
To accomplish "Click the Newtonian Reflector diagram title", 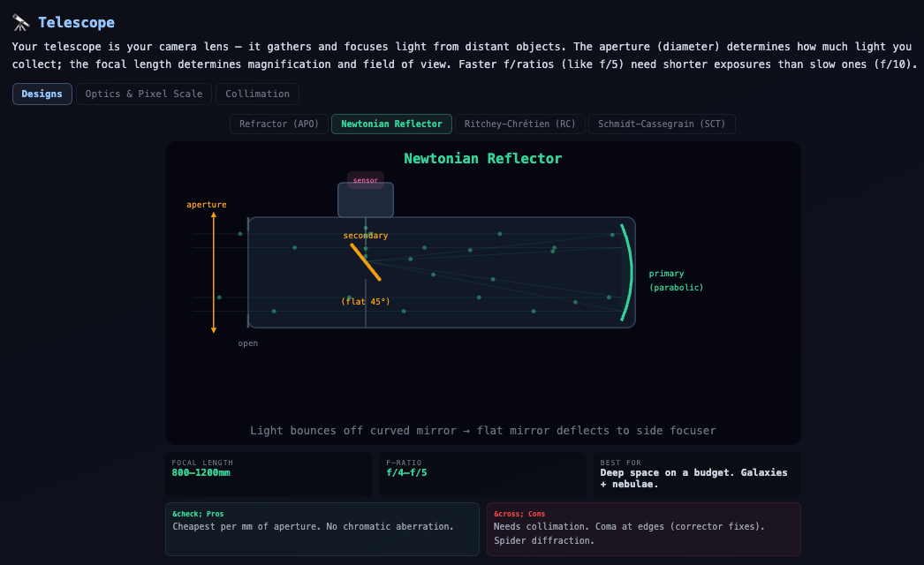I will click(482, 159).
